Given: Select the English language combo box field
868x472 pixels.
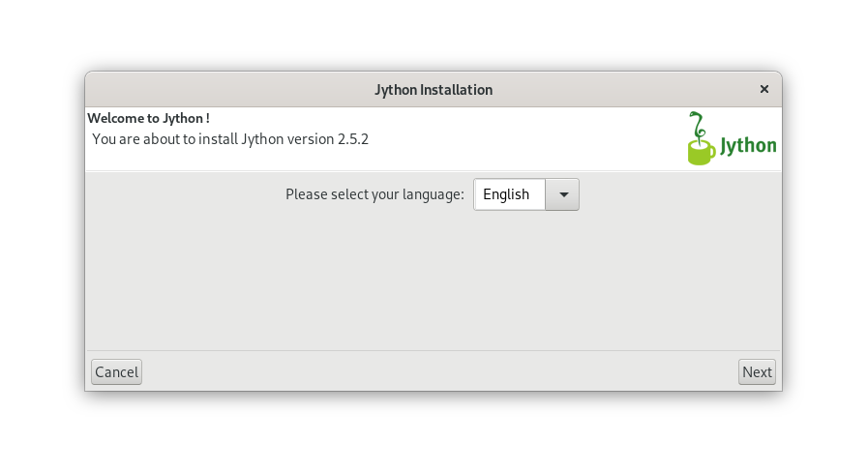Looking at the screenshot, I should click(x=525, y=194).
